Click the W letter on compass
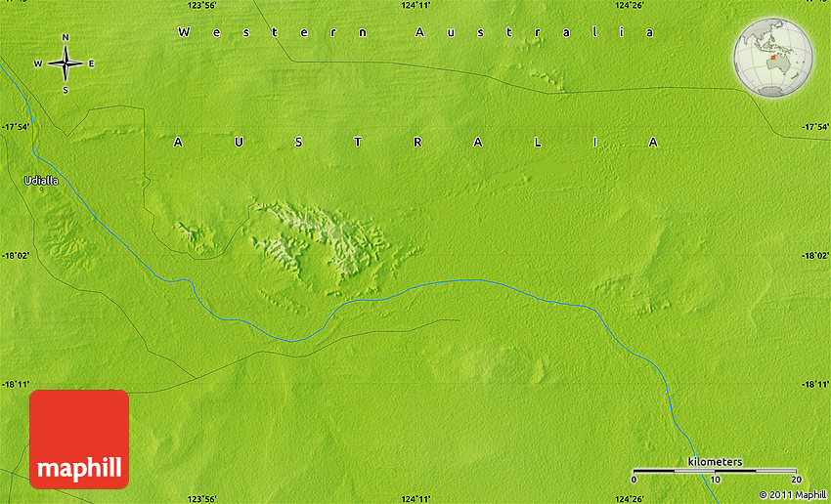Screen dimensions: 831x504 tap(38, 64)
